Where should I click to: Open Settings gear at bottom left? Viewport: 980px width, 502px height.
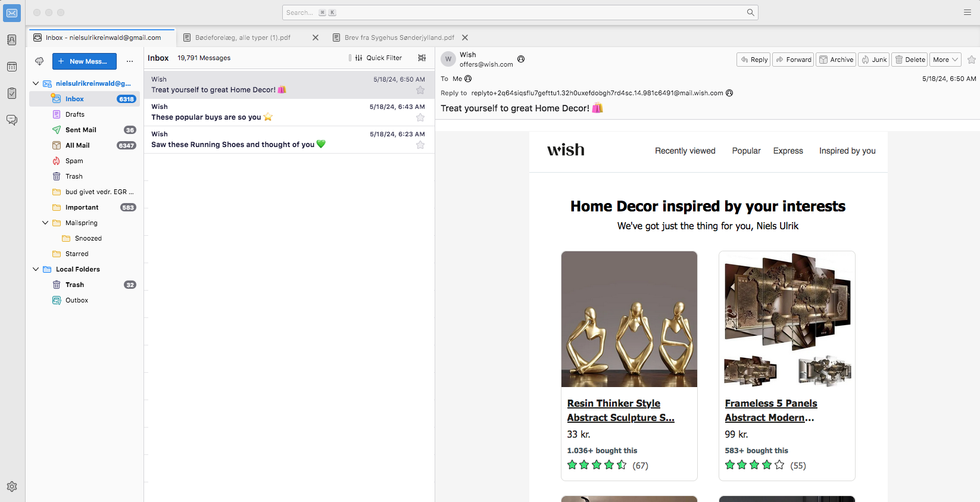click(12, 487)
